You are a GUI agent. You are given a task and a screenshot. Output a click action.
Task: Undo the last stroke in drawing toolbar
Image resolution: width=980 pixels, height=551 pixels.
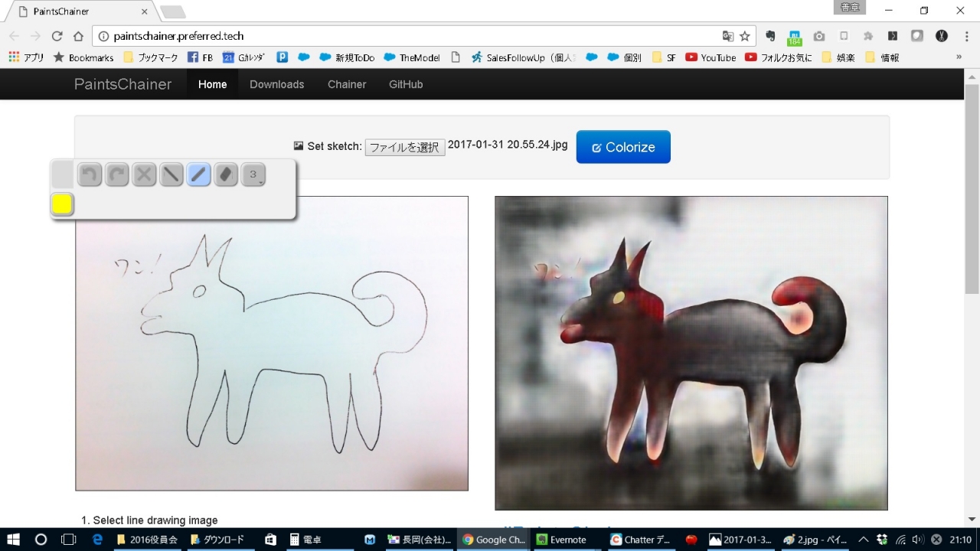point(90,175)
